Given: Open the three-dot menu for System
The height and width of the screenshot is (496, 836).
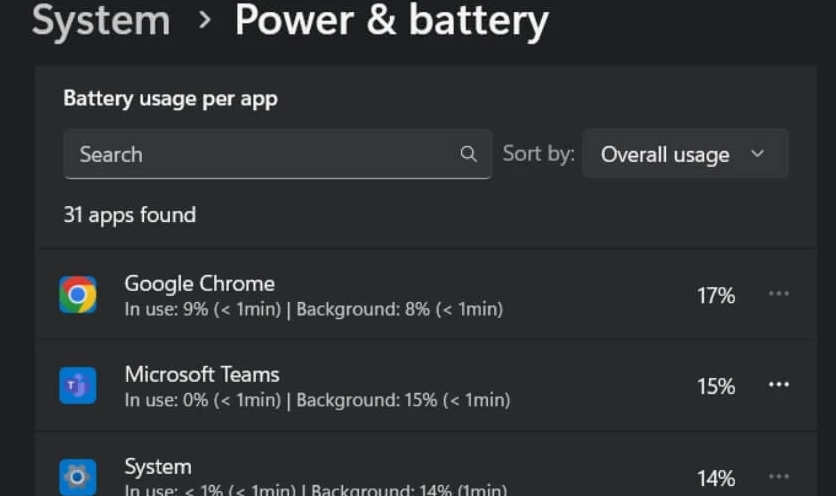Looking at the screenshot, I should point(778,477).
